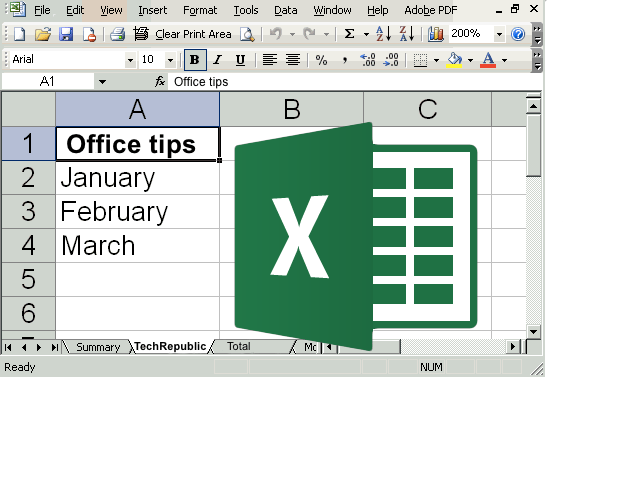620x485 pixels.
Task: Select row 5 header
Action: tap(28, 279)
